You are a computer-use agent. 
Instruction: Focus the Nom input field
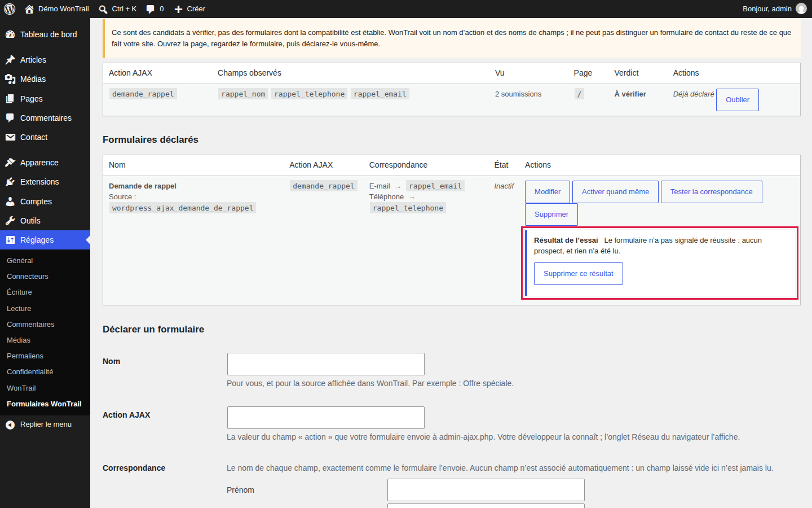(326, 364)
